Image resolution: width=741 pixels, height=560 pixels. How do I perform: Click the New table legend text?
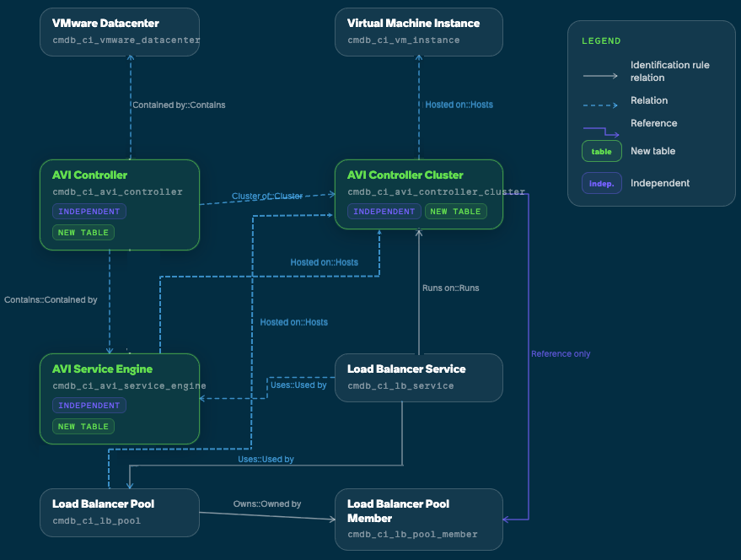pos(652,151)
